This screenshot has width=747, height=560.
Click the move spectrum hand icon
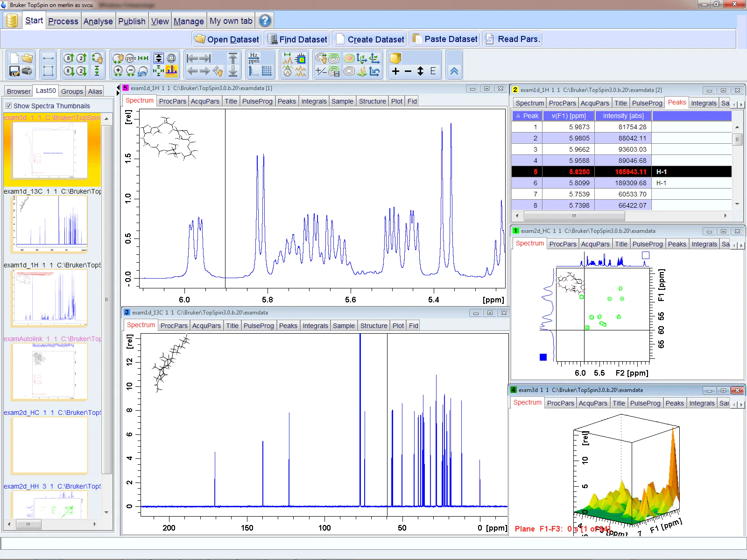pyautogui.click(x=218, y=71)
